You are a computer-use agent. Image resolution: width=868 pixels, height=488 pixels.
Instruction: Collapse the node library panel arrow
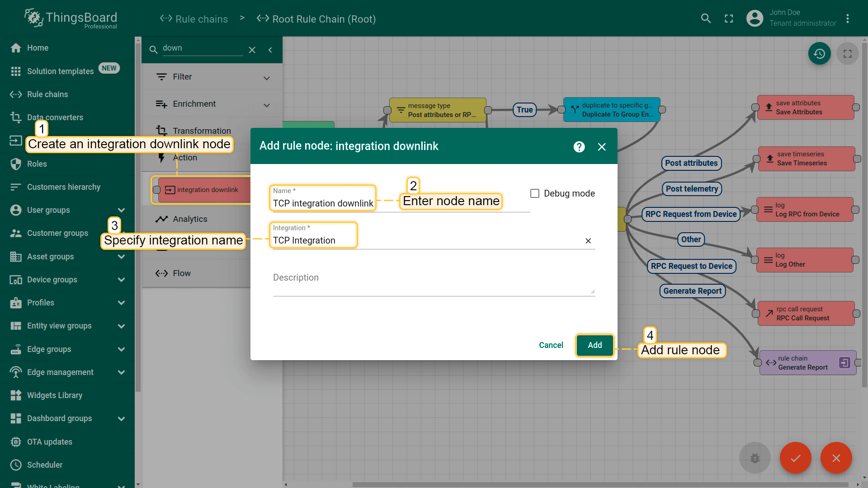(x=270, y=50)
